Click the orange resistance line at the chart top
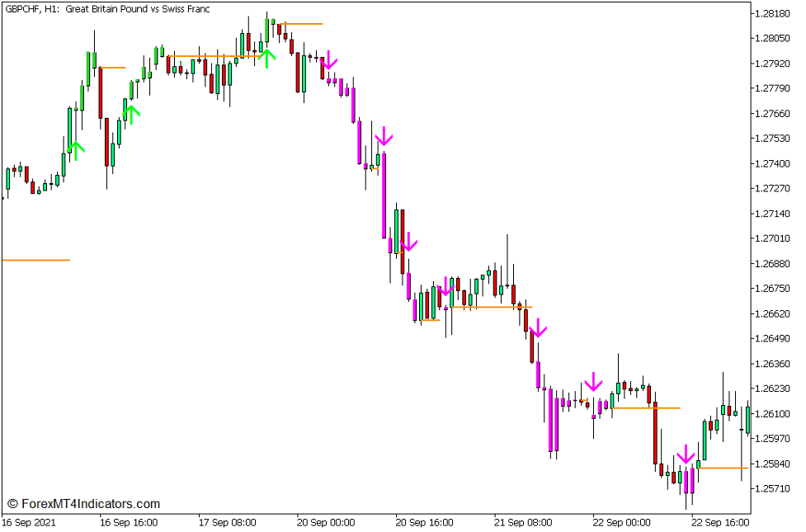The width and height of the screenshot is (806, 532). [301, 24]
